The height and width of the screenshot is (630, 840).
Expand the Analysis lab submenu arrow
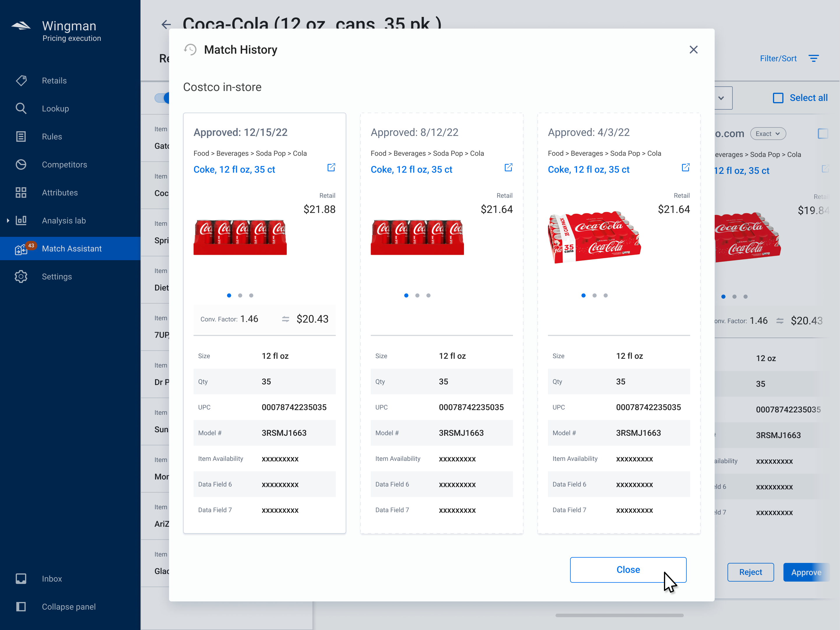coord(8,220)
